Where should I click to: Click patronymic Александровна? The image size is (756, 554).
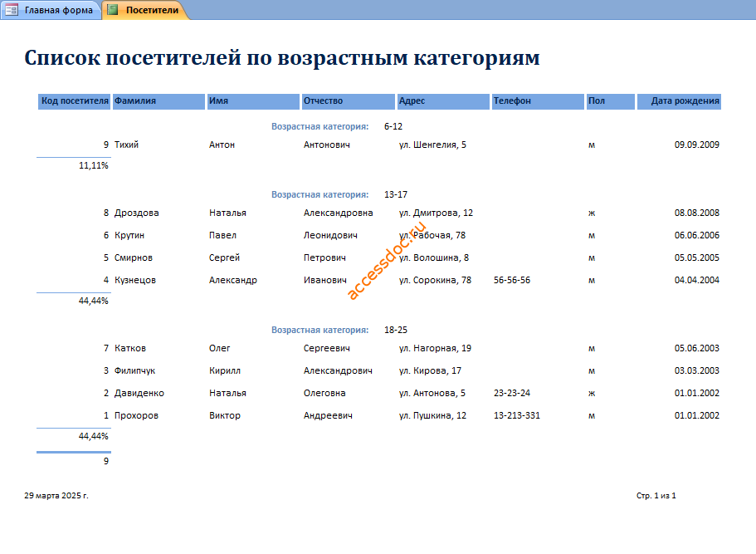tap(338, 213)
